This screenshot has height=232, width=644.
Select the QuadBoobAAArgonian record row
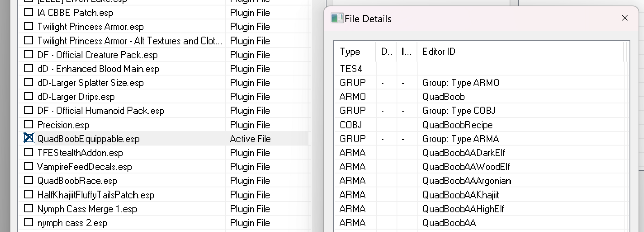coord(466,181)
